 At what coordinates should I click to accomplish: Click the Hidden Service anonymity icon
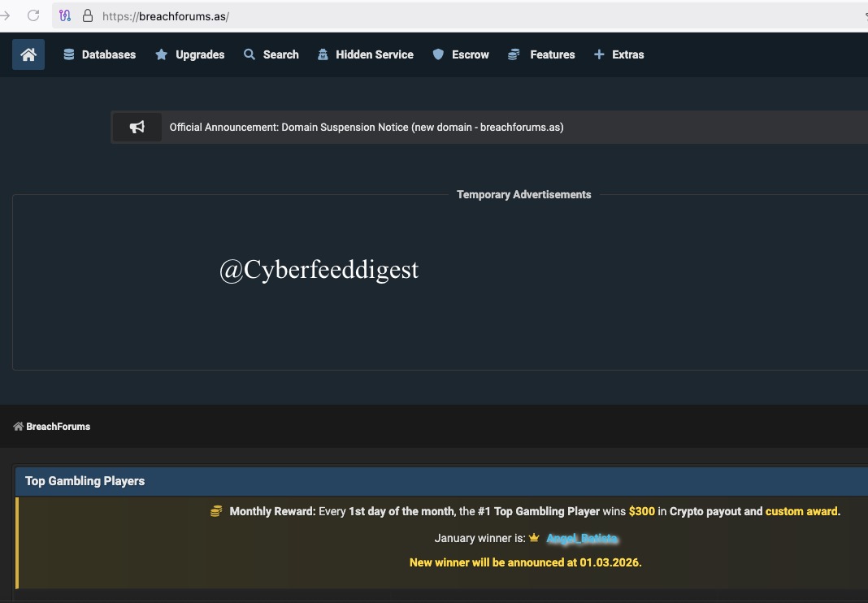pyautogui.click(x=321, y=54)
